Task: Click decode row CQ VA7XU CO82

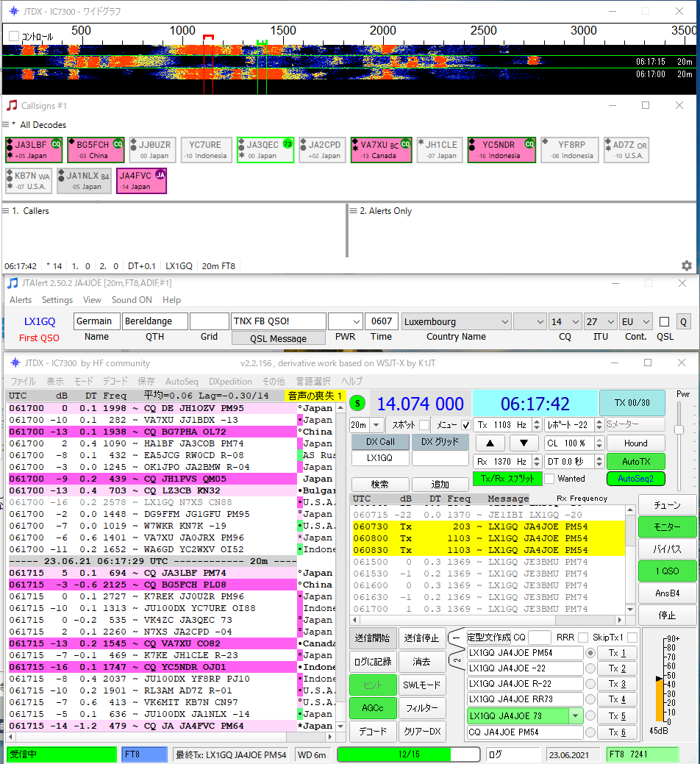Action: (x=152, y=643)
